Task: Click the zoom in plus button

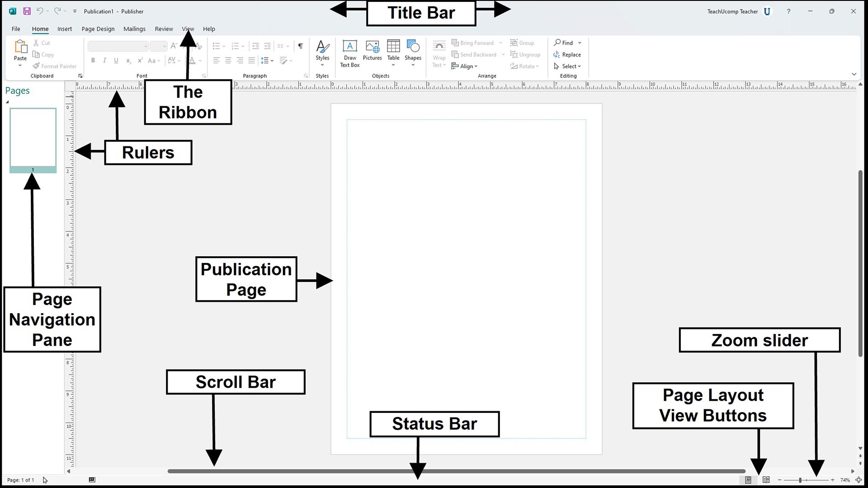Action: (832, 480)
